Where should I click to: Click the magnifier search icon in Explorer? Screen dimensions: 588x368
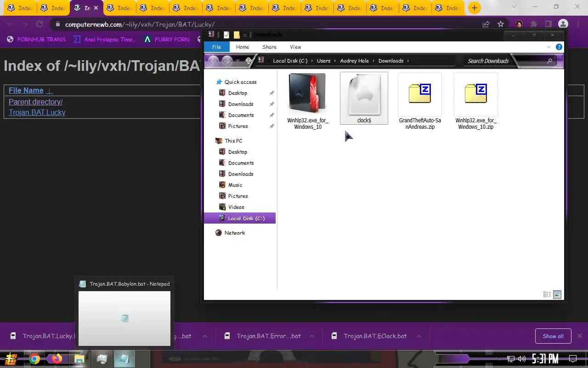(x=549, y=61)
